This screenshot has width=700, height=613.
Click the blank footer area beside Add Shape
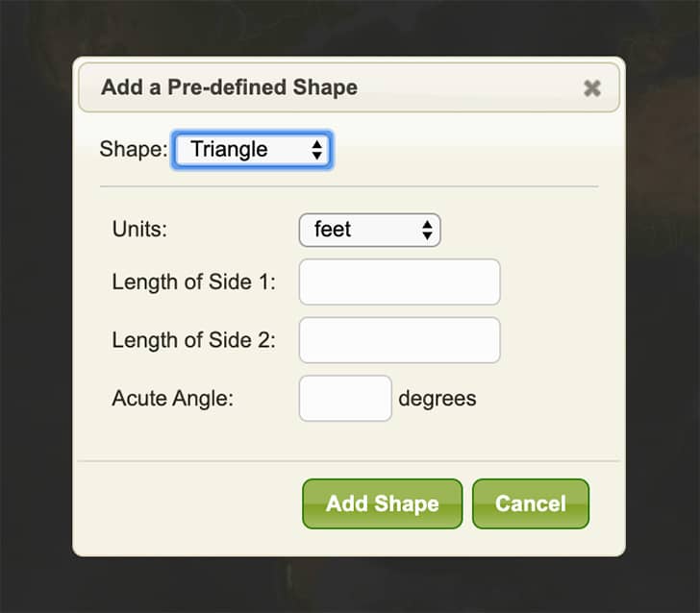click(189, 504)
